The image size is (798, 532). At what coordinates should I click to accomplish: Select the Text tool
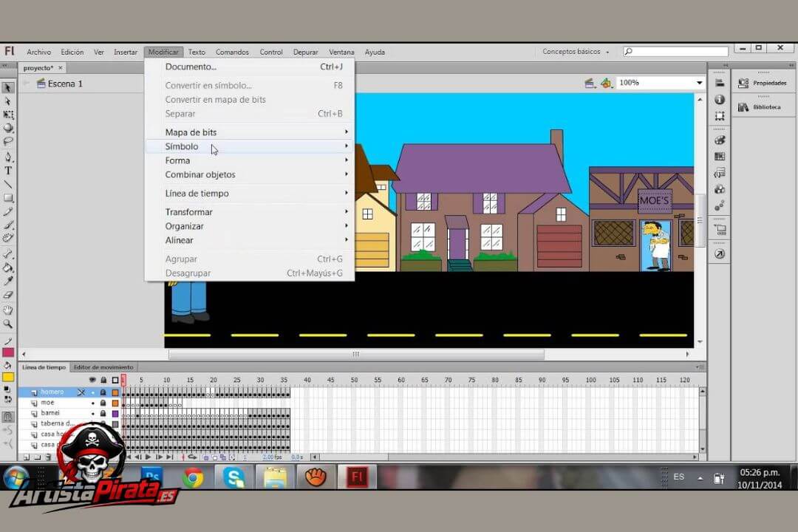click(7, 171)
